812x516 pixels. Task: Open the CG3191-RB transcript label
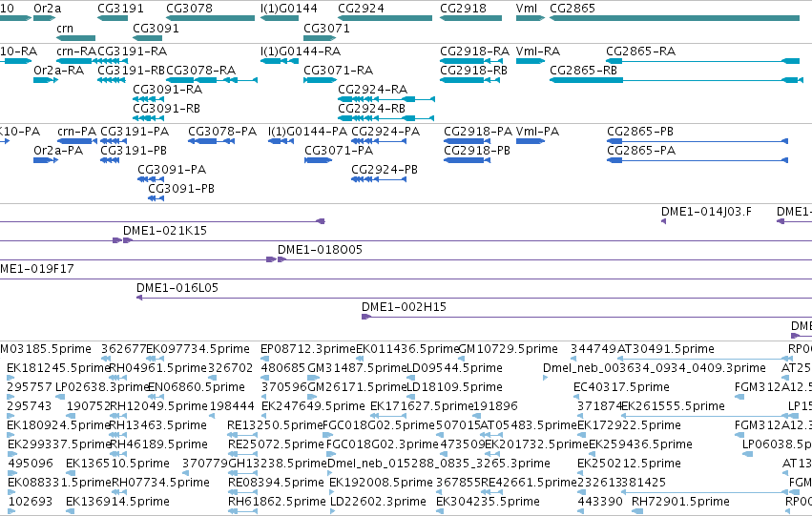(131, 70)
